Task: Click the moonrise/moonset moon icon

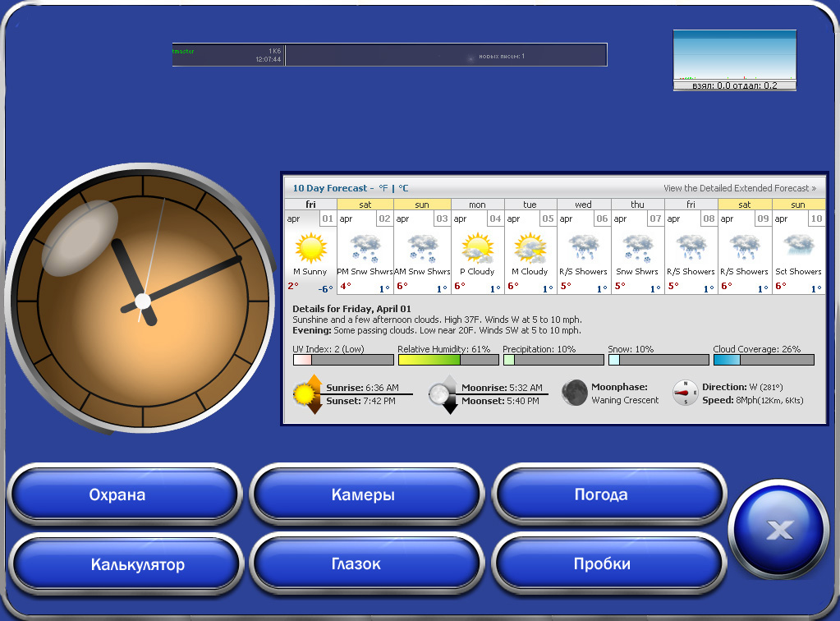Action: click(442, 394)
